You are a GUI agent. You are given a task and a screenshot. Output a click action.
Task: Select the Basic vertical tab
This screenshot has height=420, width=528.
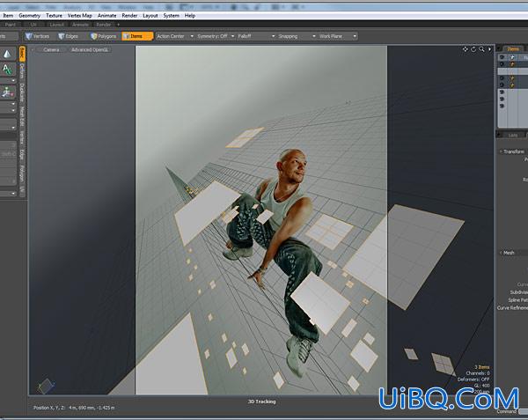click(x=22, y=54)
